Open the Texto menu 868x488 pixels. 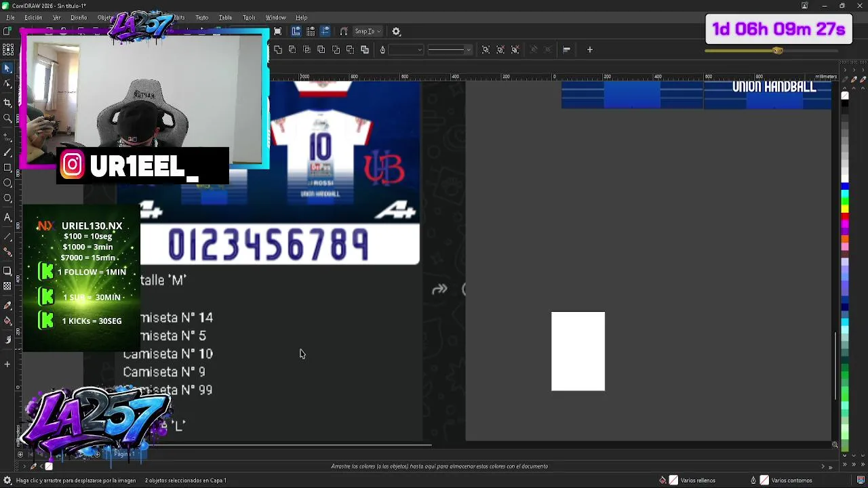pyautogui.click(x=201, y=18)
